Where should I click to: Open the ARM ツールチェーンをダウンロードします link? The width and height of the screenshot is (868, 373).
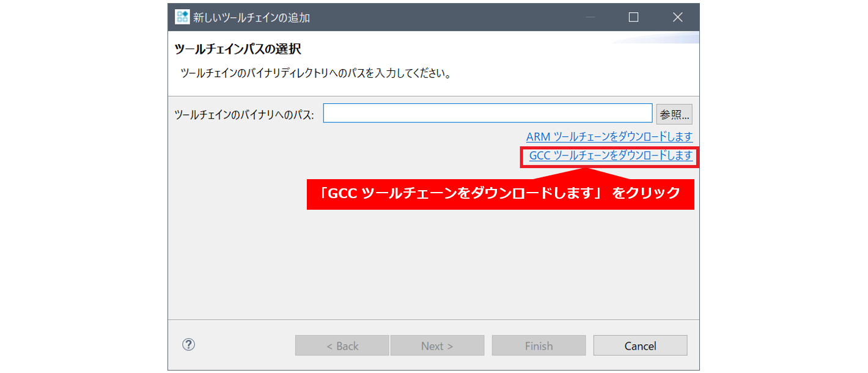click(x=609, y=136)
